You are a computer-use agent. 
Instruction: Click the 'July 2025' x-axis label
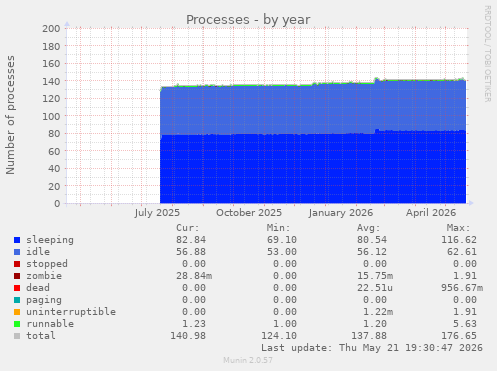(x=157, y=213)
